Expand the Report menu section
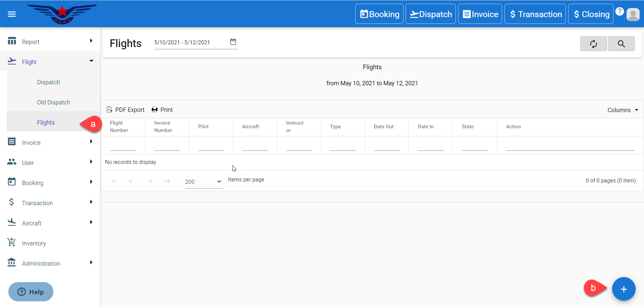Image resolution: width=644 pixels, height=307 pixels. pyautogui.click(x=50, y=42)
